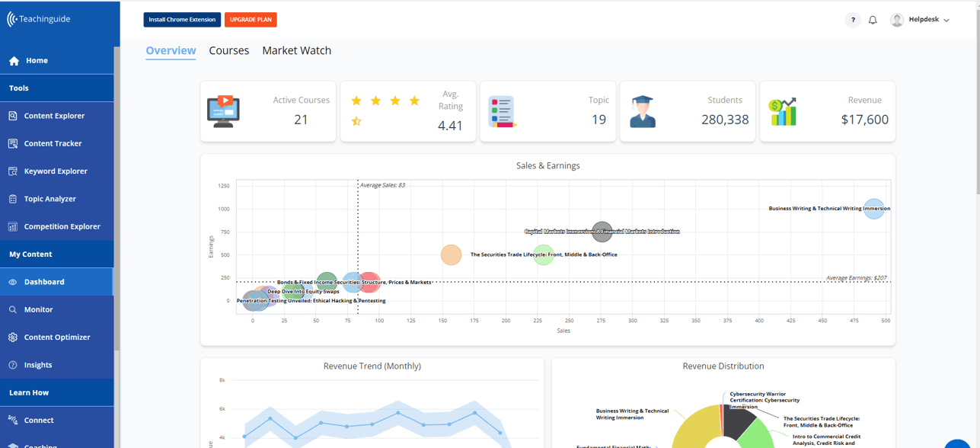The height and width of the screenshot is (448, 980).
Task: Open Content Explorer from sidebar icon
Action: pos(13,116)
